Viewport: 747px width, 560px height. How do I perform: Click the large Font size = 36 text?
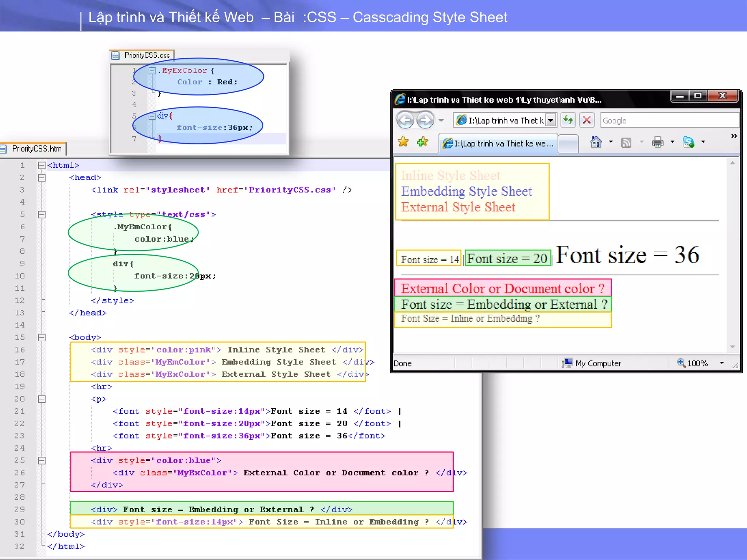[x=627, y=254]
